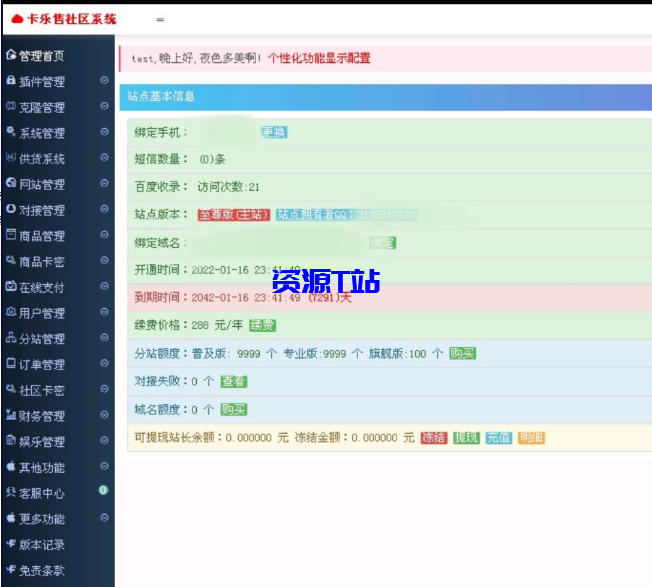Expand the 娱乐管理 arrow
The height and width of the screenshot is (587, 652).
tap(104, 440)
